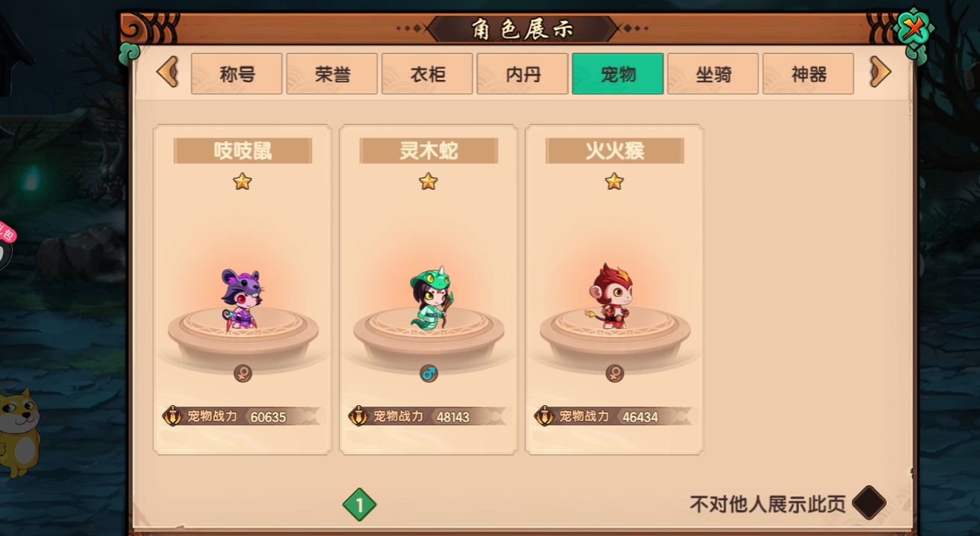
Task: Open the 坐骑 tab
Action: click(713, 74)
